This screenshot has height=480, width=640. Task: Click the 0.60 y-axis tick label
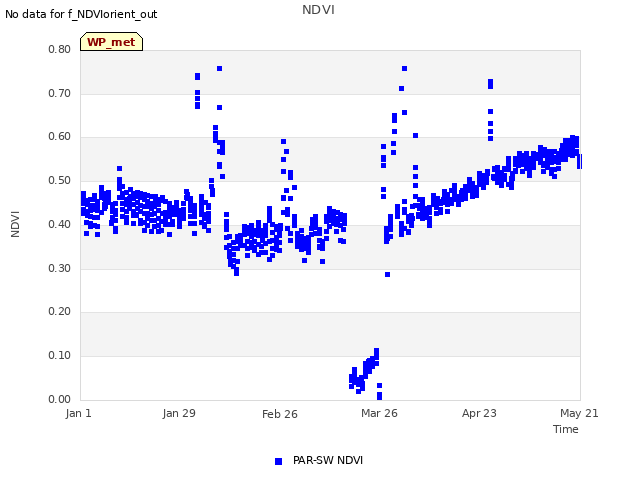coord(60,137)
